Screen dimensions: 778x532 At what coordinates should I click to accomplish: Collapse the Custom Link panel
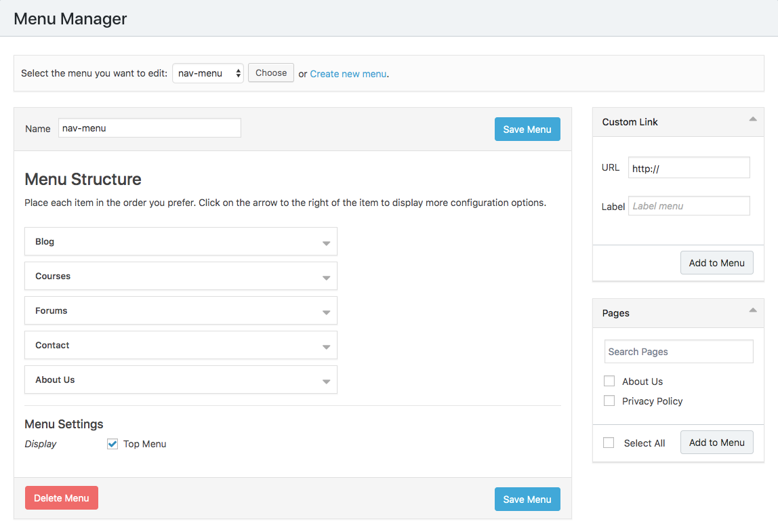[752, 120]
